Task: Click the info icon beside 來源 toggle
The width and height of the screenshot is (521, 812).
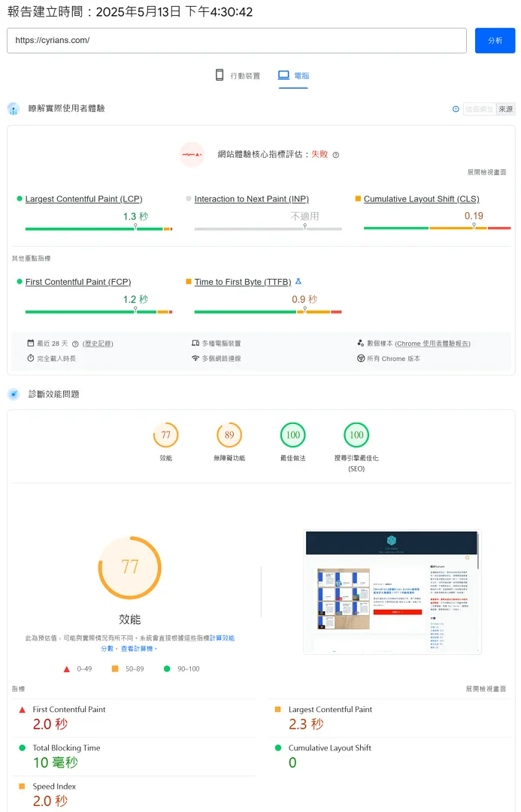Action: [456, 109]
